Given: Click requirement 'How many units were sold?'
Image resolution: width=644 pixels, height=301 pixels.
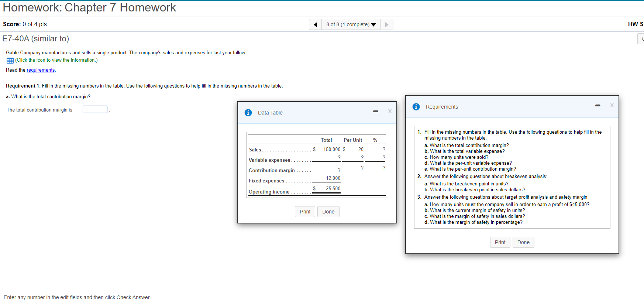Looking at the screenshot, I should (456, 157).
